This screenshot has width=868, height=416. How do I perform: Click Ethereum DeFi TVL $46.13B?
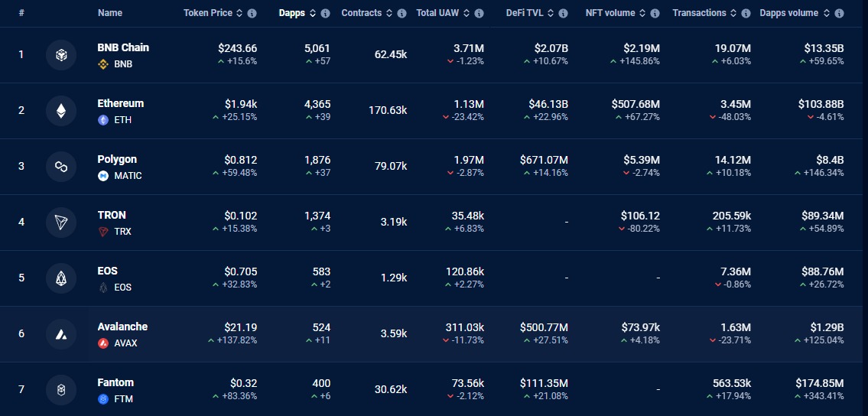click(548, 104)
